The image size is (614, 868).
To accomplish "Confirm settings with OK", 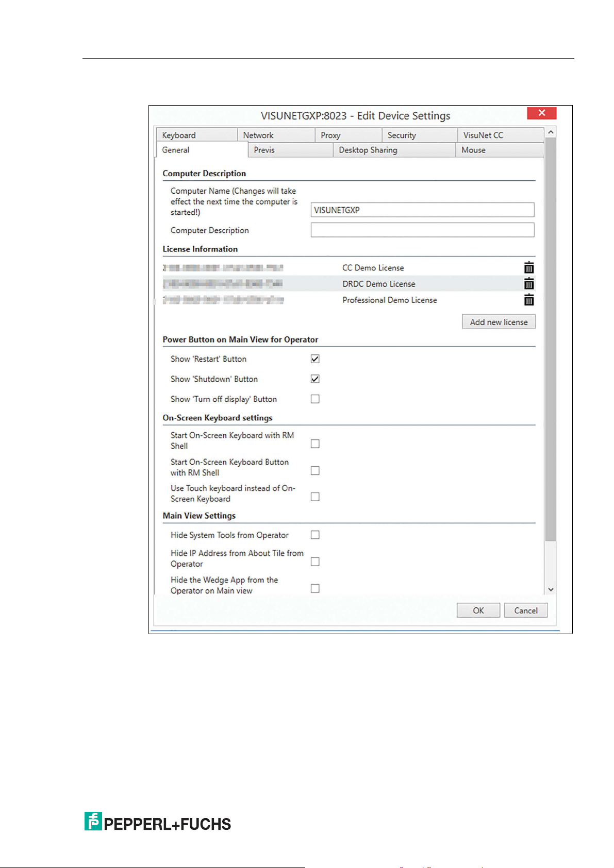I will tap(478, 610).
